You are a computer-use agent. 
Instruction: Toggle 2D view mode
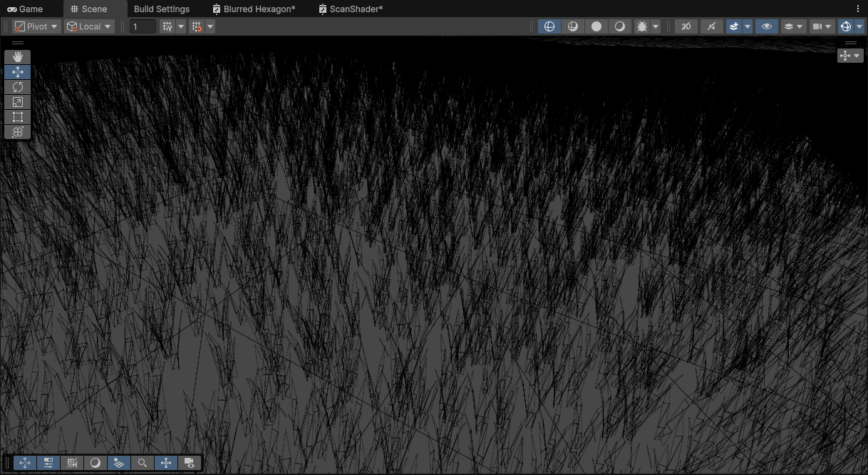click(686, 26)
